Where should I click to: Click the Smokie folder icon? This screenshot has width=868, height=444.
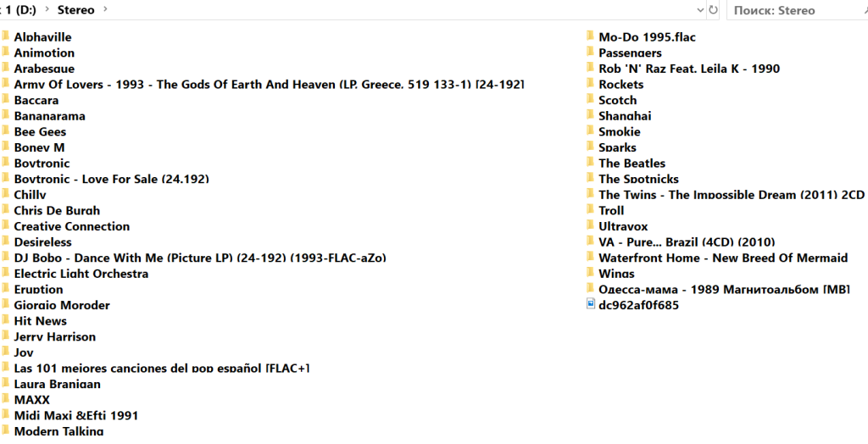click(590, 131)
